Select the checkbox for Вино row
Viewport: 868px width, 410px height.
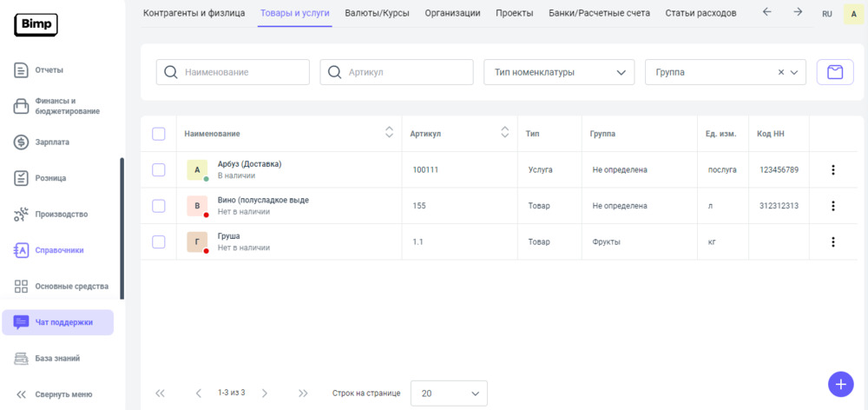click(159, 206)
